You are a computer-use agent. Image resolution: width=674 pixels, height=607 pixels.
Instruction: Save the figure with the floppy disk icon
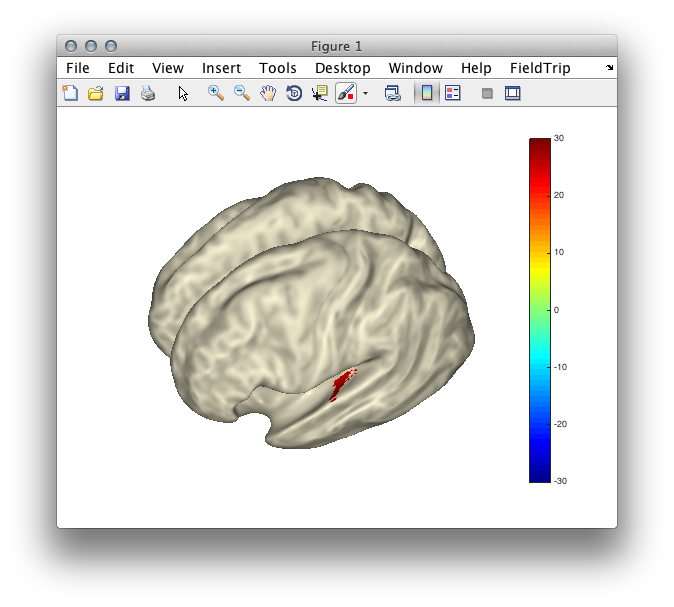[122, 93]
